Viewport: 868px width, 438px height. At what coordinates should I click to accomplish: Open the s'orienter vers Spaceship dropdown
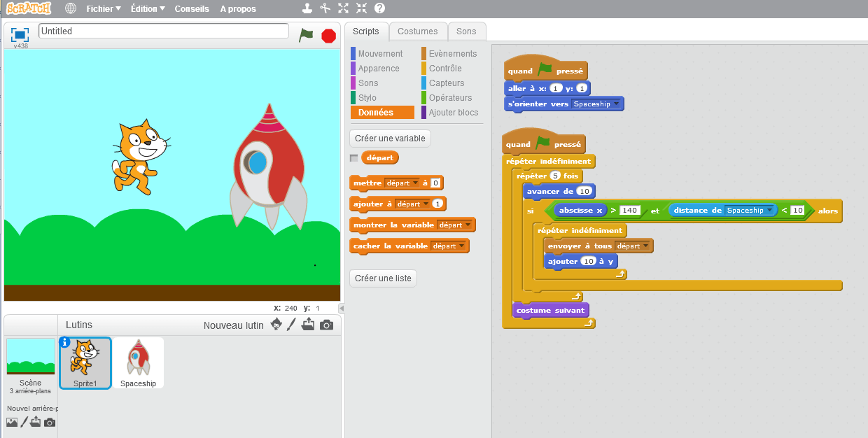[x=615, y=104]
